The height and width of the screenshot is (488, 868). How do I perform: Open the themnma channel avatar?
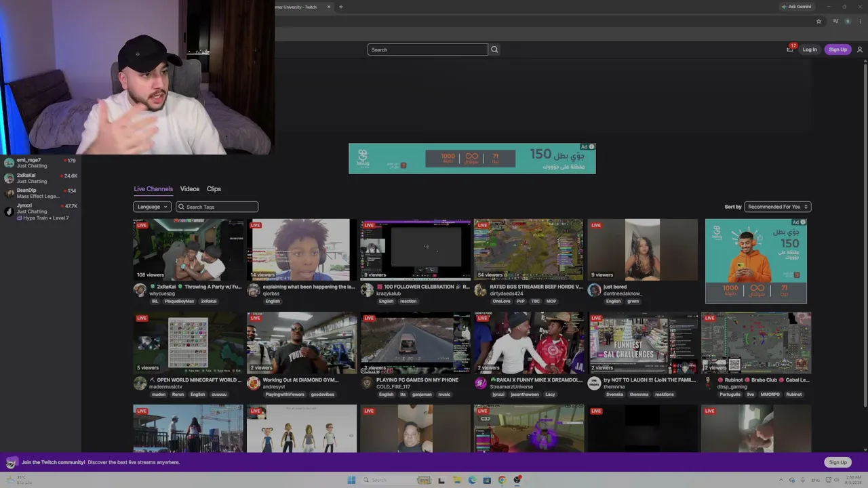tap(595, 383)
